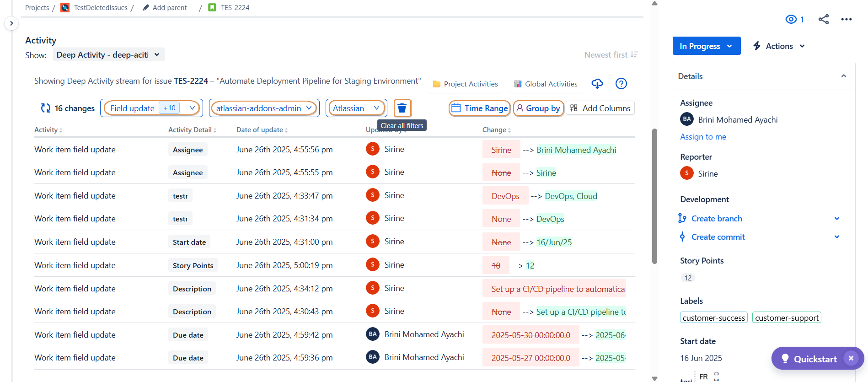Dismiss the Quickstart panel
The image size is (868, 382).
coord(851,358)
